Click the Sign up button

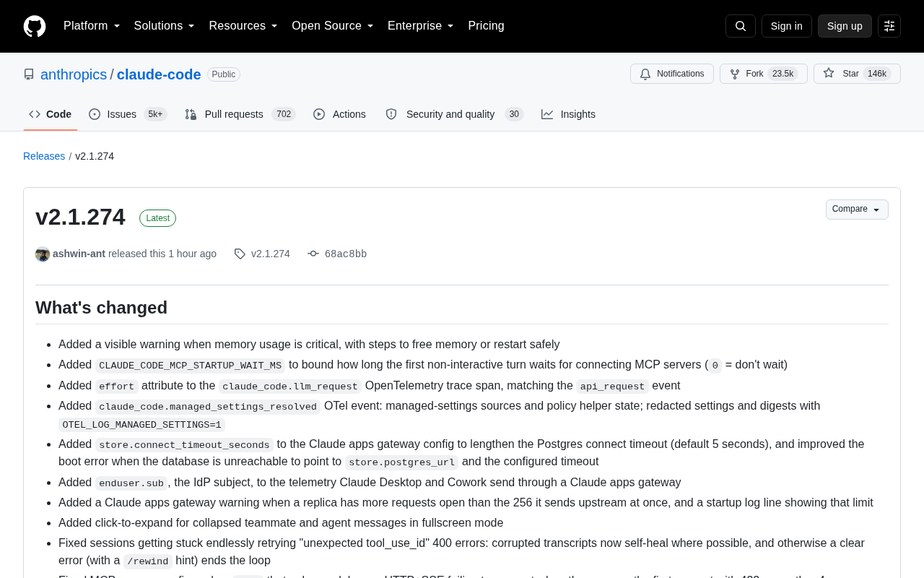(845, 26)
